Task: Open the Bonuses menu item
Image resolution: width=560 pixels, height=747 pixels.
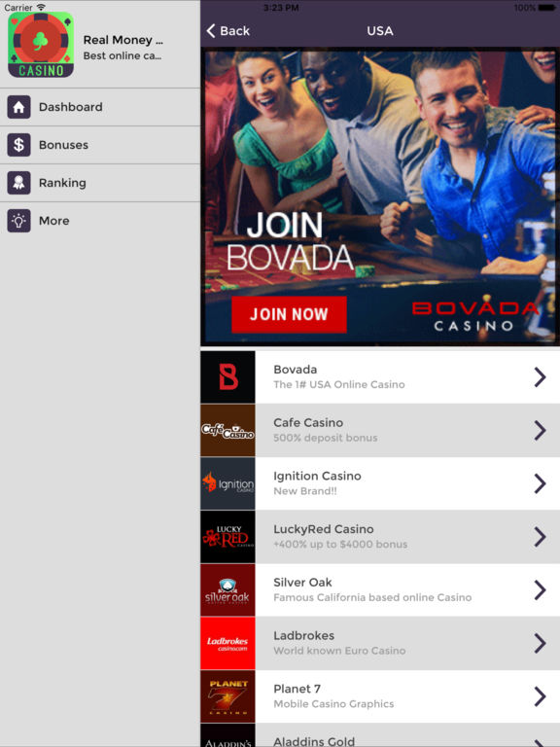Action: [x=100, y=145]
